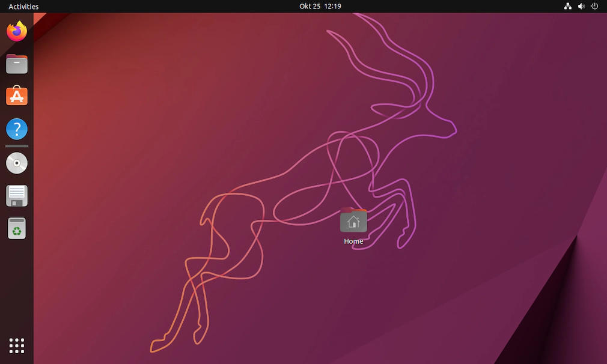
Task: Click the antelope's rear hooves on wallpaper
Action: point(159,345)
